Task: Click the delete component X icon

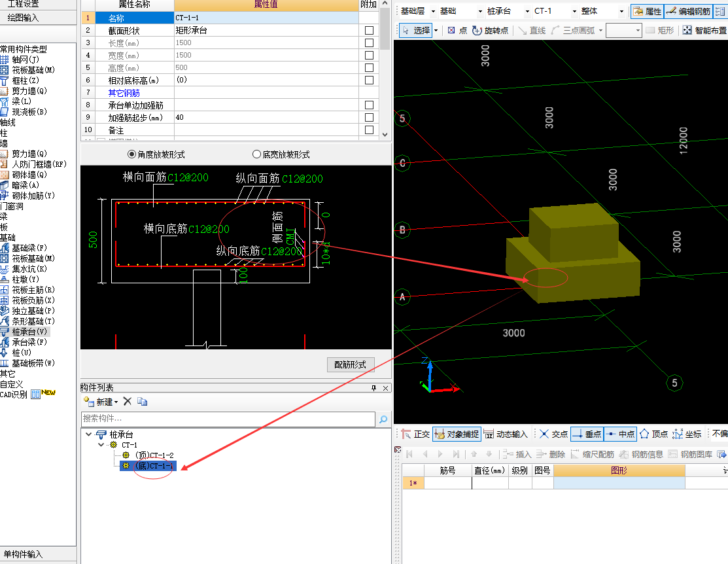Action: click(x=128, y=401)
